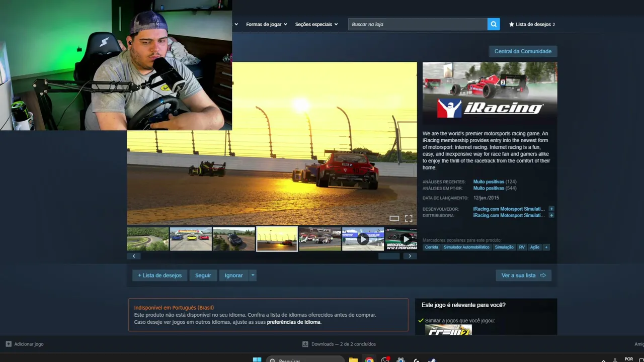This screenshot has width=644, height=362.
Task: Open Steam from the taskbar
Action: click(x=432, y=360)
